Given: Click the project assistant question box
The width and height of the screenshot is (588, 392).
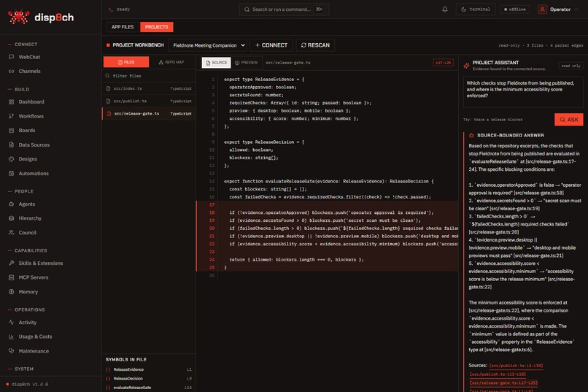Looking at the screenshot, I should tap(523, 92).
